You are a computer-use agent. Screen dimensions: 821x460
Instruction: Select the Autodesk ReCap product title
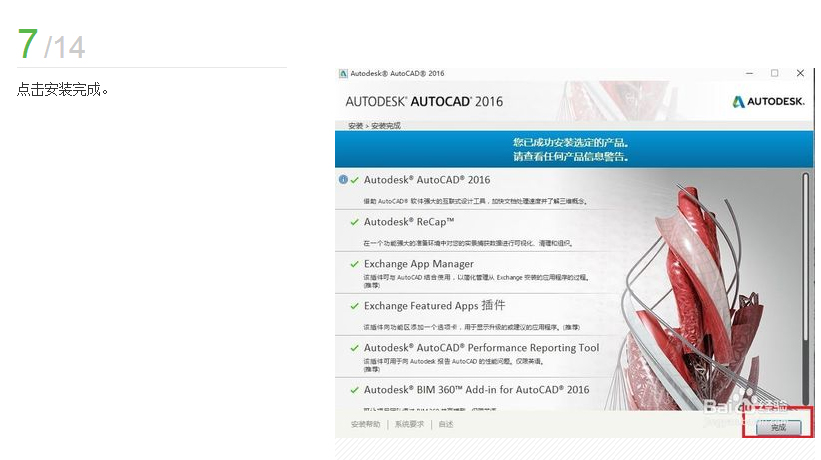pyautogui.click(x=409, y=222)
